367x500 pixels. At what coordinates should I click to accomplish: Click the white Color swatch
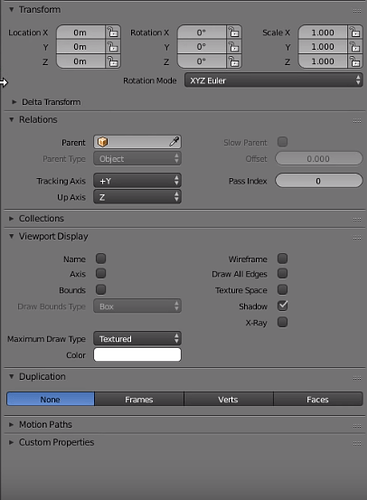[x=137, y=355]
